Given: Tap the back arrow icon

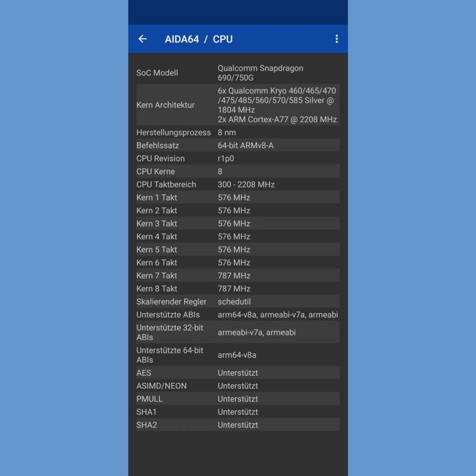Looking at the screenshot, I should [142, 39].
